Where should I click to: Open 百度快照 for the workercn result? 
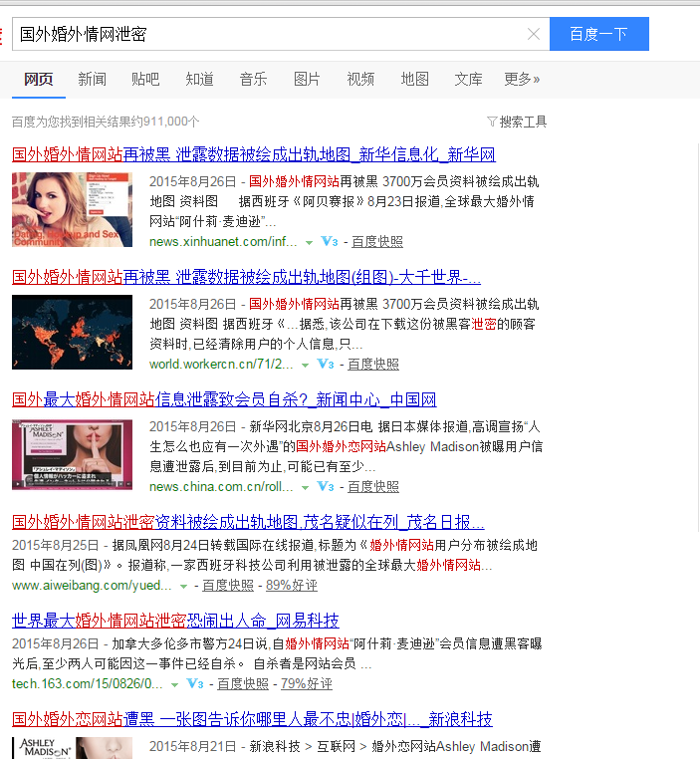(x=373, y=364)
